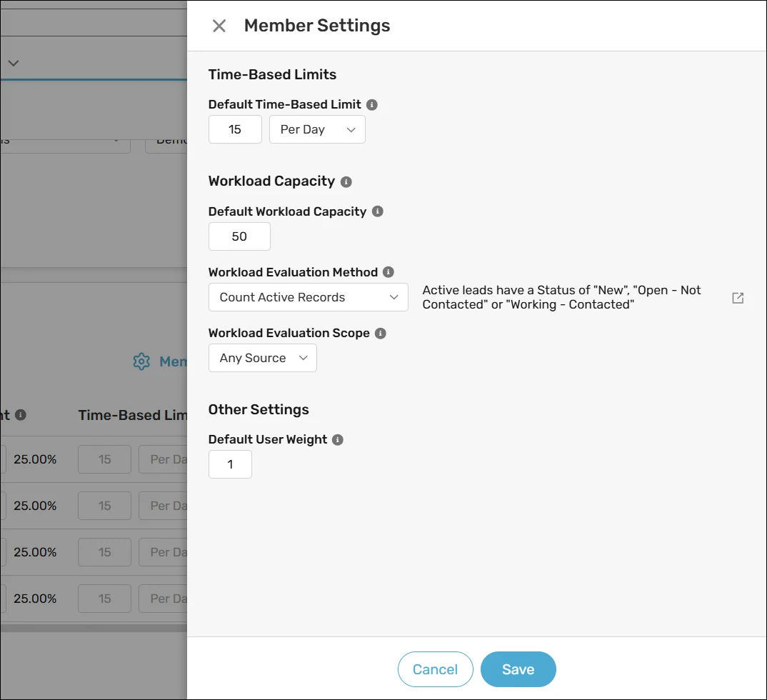Image resolution: width=767 pixels, height=700 pixels.
Task: Open the Per Day period dropdown
Action: click(317, 129)
